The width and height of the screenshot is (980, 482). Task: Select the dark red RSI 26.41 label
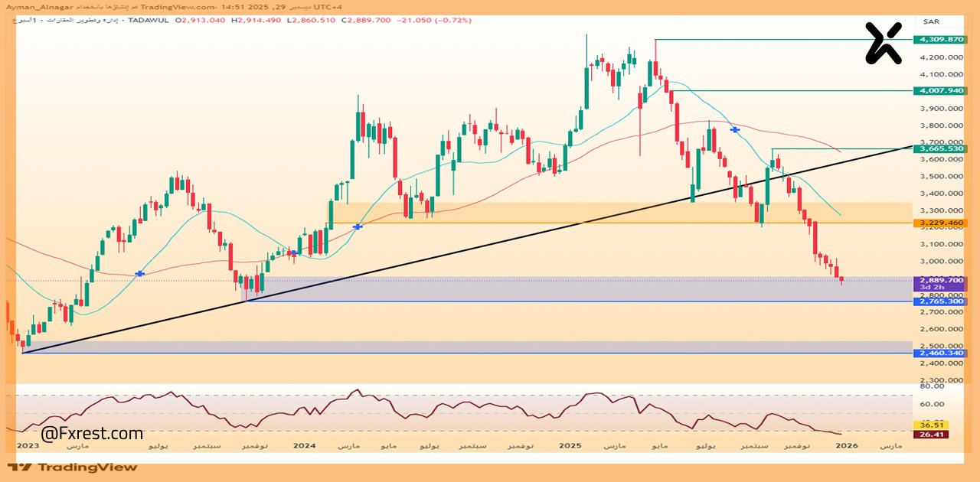(x=931, y=435)
